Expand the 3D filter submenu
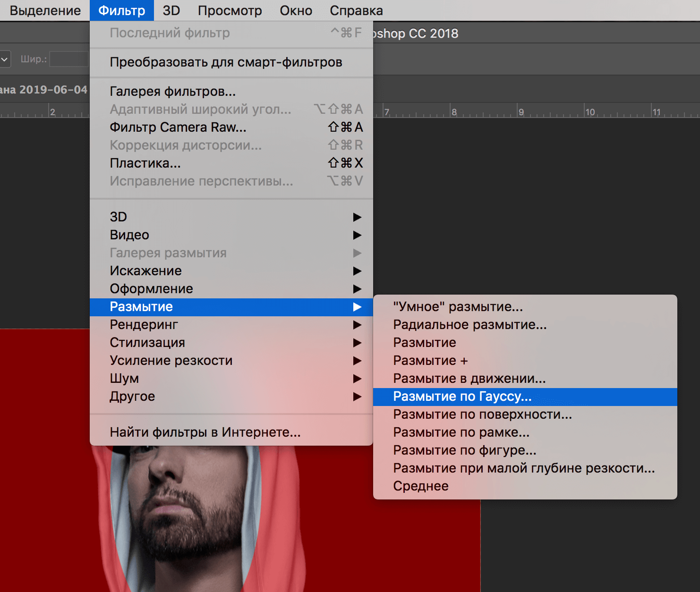700x592 pixels. click(x=231, y=217)
